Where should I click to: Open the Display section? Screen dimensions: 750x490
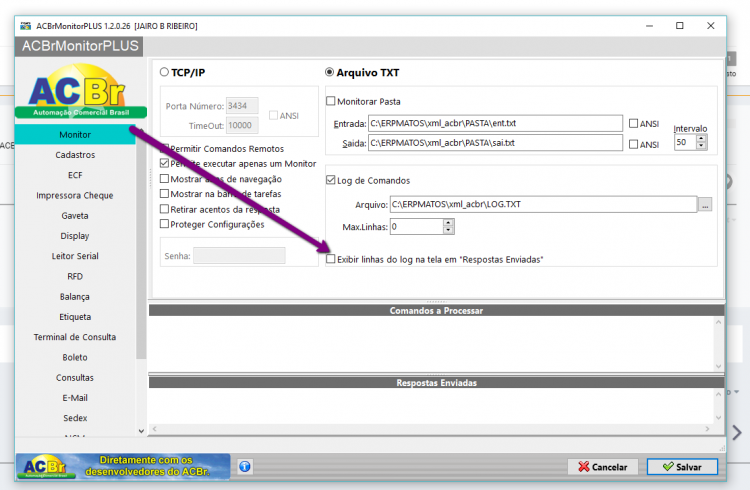coord(75,236)
